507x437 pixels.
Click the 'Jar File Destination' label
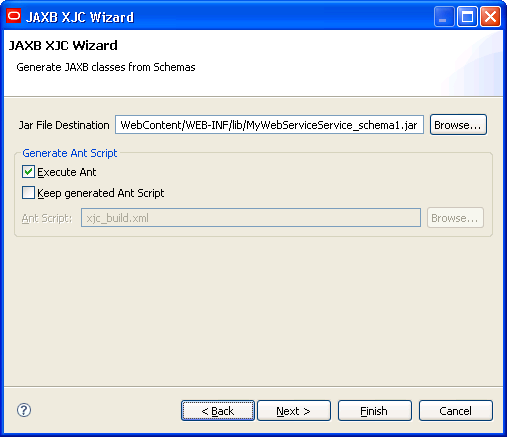tap(64, 125)
